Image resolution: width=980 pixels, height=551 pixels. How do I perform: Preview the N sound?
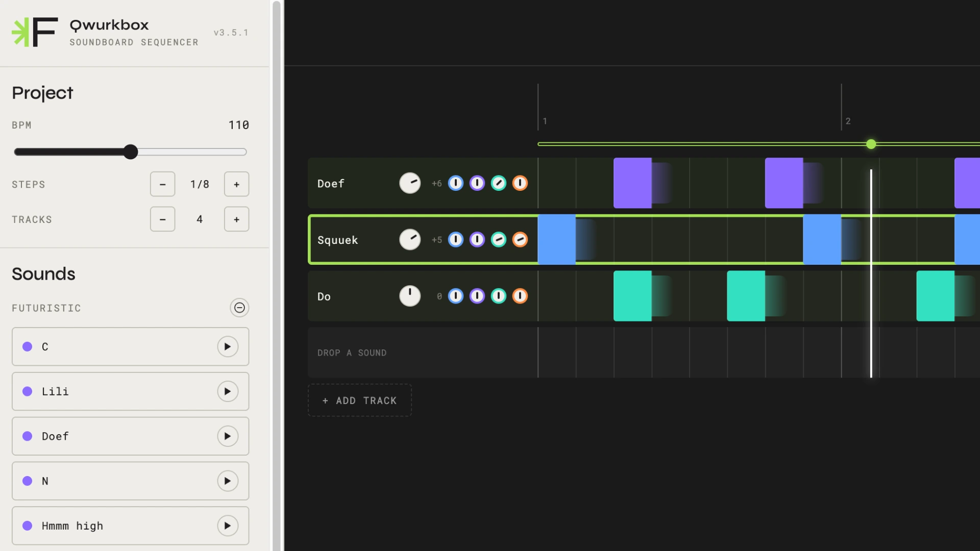point(228,481)
